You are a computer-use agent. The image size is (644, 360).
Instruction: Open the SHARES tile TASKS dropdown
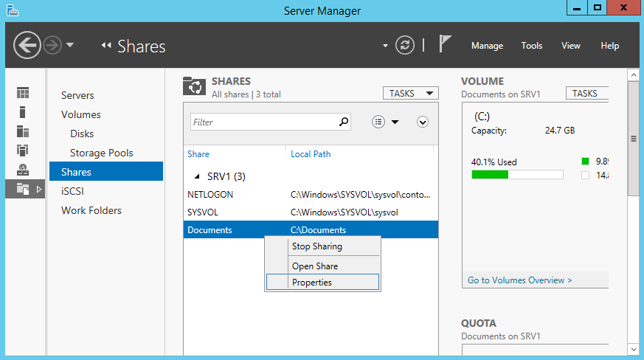410,94
